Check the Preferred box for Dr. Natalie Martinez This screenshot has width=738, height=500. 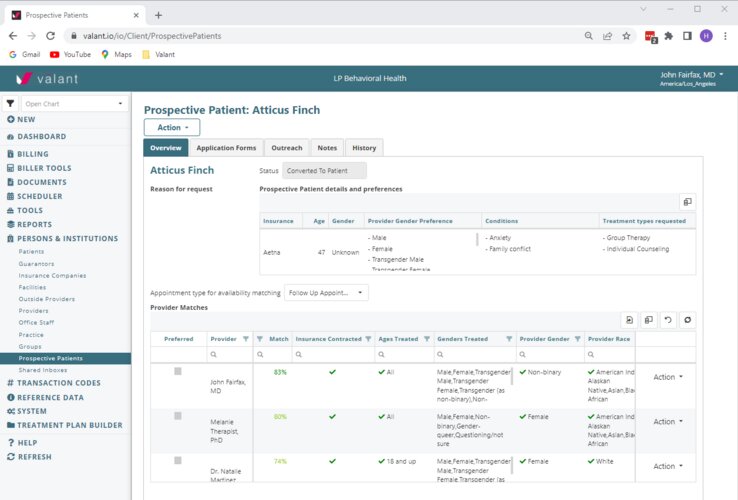[x=178, y=460]
